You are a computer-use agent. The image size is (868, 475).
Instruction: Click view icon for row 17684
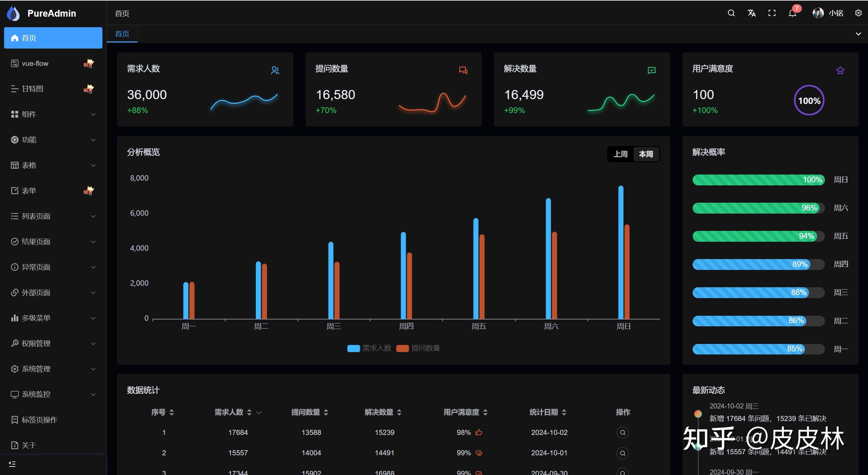tap(622, 433)
